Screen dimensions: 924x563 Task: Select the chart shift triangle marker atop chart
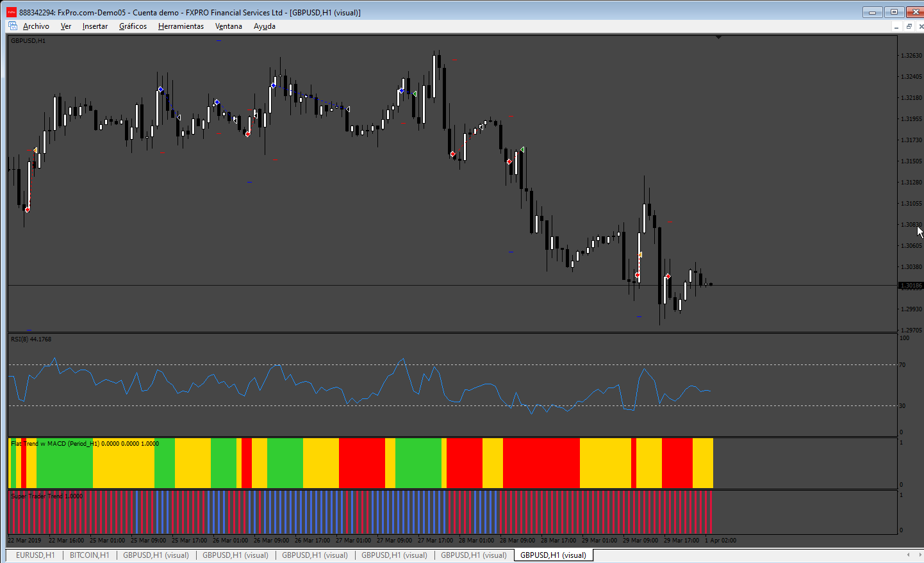click(718, 37)
